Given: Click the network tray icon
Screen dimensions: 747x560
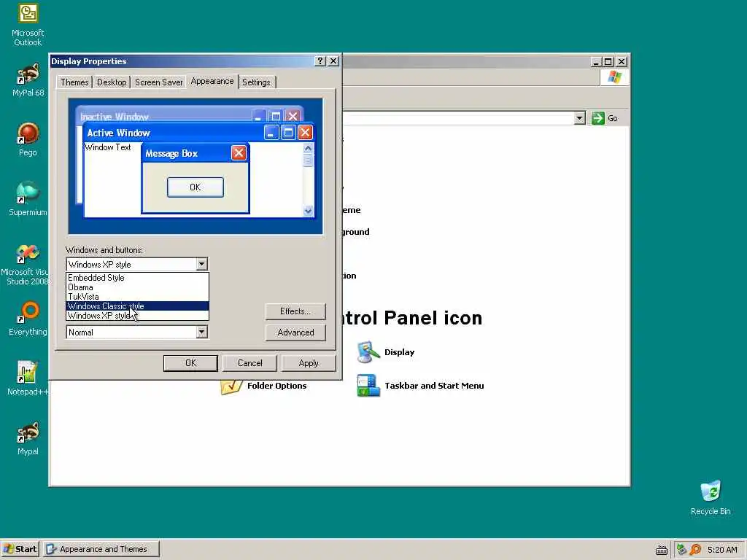Looking at the screenshot, I should point(682,550).
